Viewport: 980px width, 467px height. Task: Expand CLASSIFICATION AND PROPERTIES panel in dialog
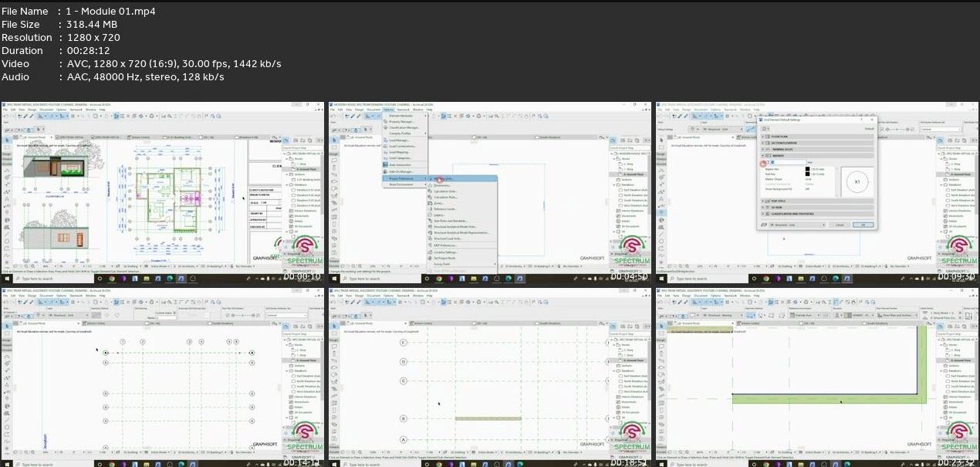(817, 214)
